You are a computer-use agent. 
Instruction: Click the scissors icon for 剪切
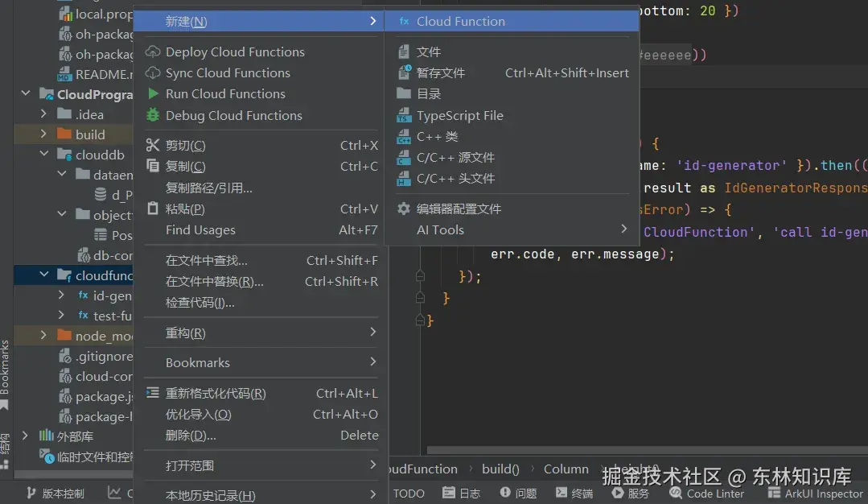coord(153,145)
